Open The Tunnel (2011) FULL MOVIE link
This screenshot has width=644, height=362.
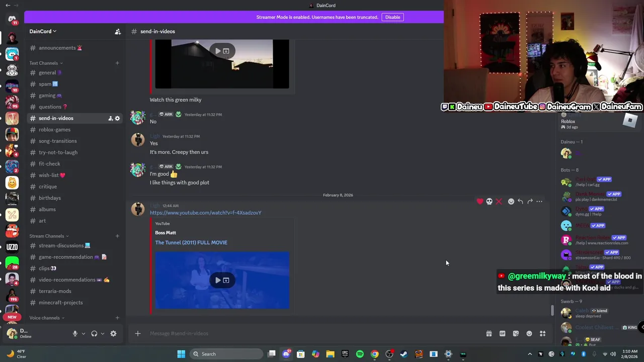[x=191, y=242]
